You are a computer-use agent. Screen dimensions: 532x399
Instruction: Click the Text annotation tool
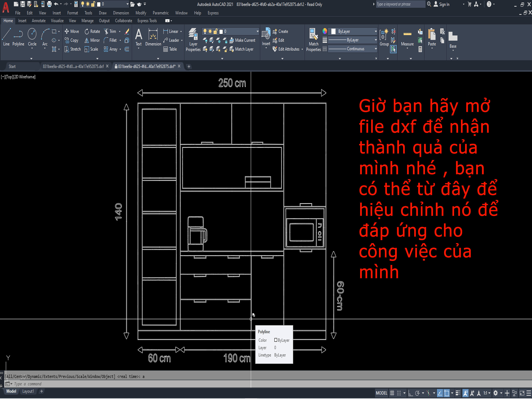point(139,37)
